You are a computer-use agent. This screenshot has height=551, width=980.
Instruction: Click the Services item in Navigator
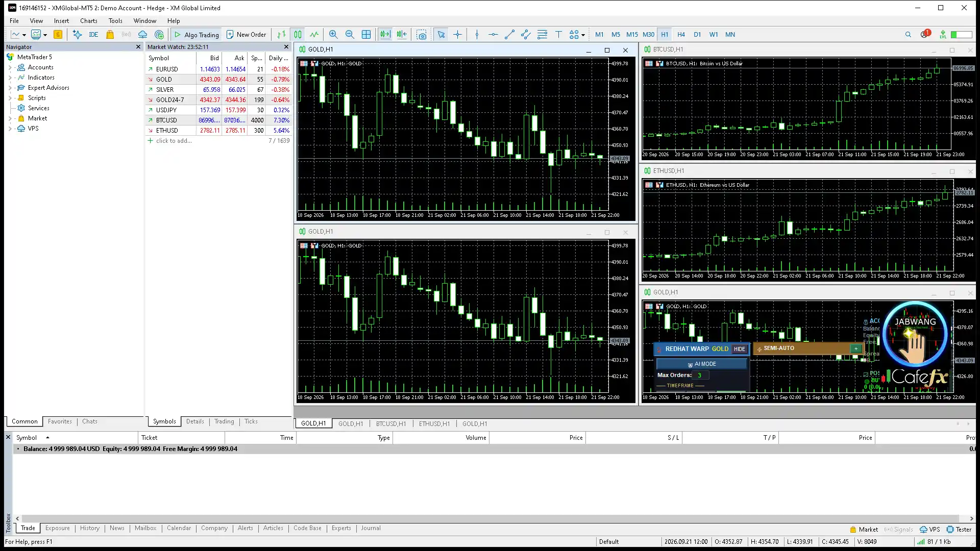38,108
